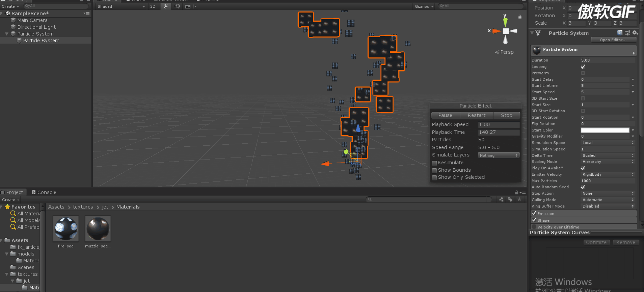This screenshot has width=644, height=292.
Task: Toggle 2D scene view mode
Action: tap(153, 6)
